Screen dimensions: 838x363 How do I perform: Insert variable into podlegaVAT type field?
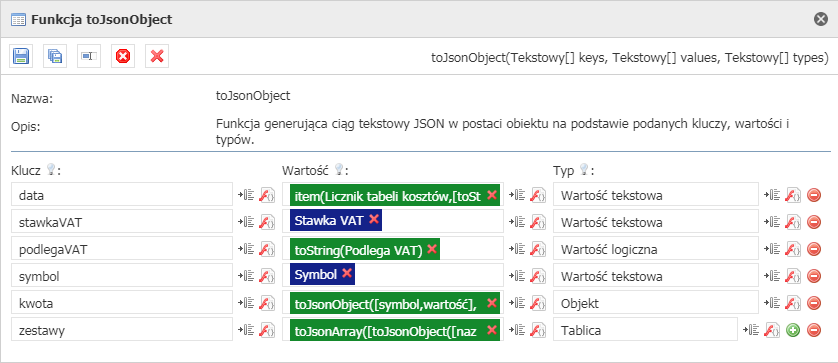point(771,249)
